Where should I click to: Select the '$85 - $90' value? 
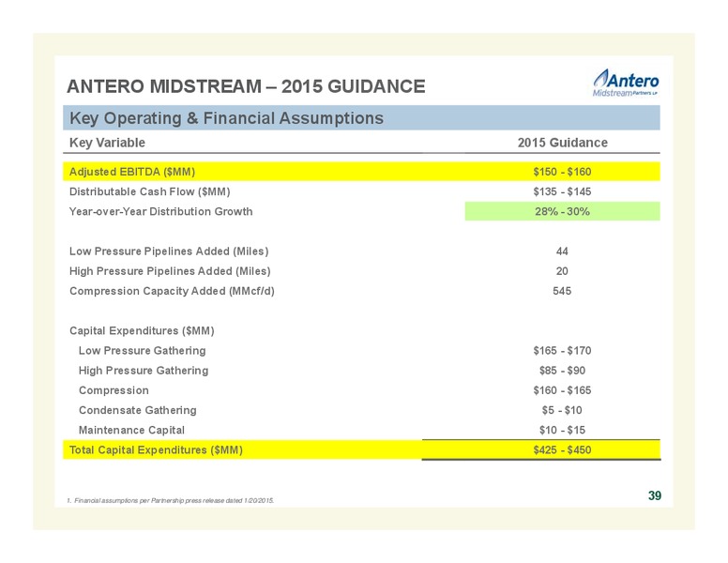click(562, 371)
